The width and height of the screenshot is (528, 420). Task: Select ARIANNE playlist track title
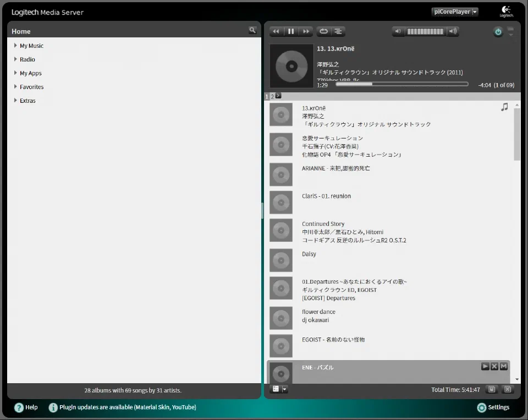point(335,168)
